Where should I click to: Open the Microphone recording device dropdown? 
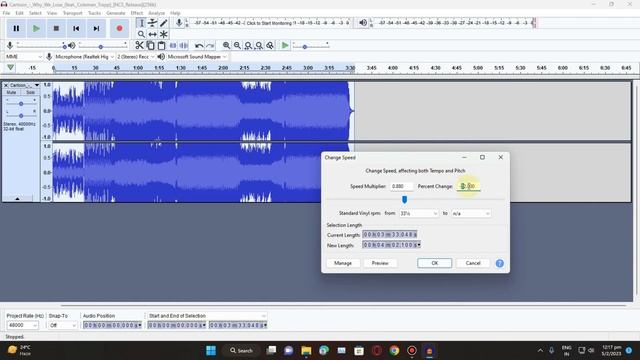point(84,57)
